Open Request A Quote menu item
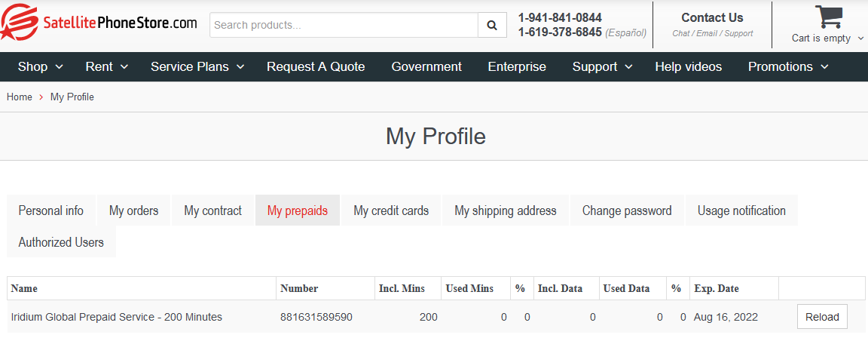868x338 pixels. pos(316,67)
